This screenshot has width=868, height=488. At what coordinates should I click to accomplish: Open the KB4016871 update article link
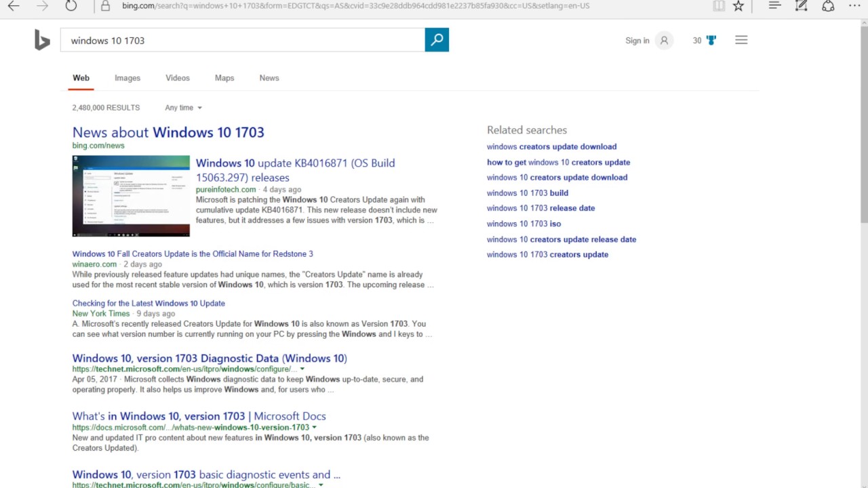point(296,170)
